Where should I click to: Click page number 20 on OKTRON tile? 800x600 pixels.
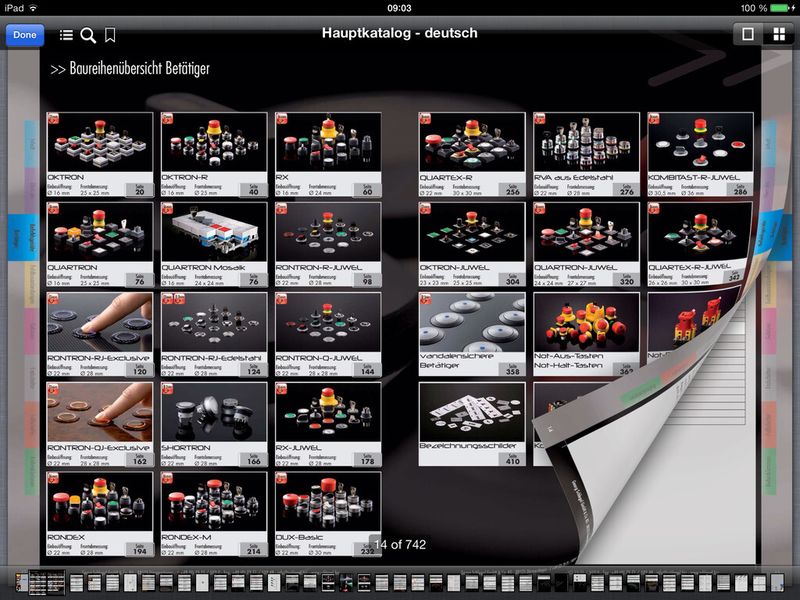[140, 190]
